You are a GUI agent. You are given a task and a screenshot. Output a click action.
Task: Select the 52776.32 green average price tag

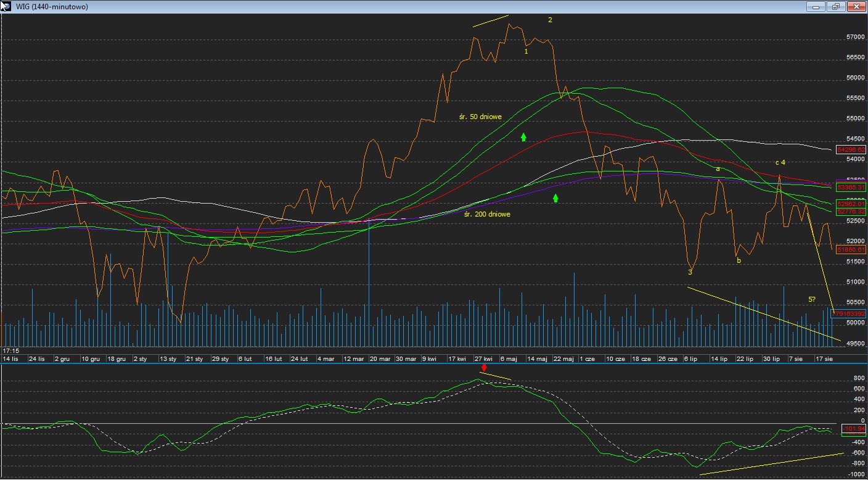click(x=851, y=212)
